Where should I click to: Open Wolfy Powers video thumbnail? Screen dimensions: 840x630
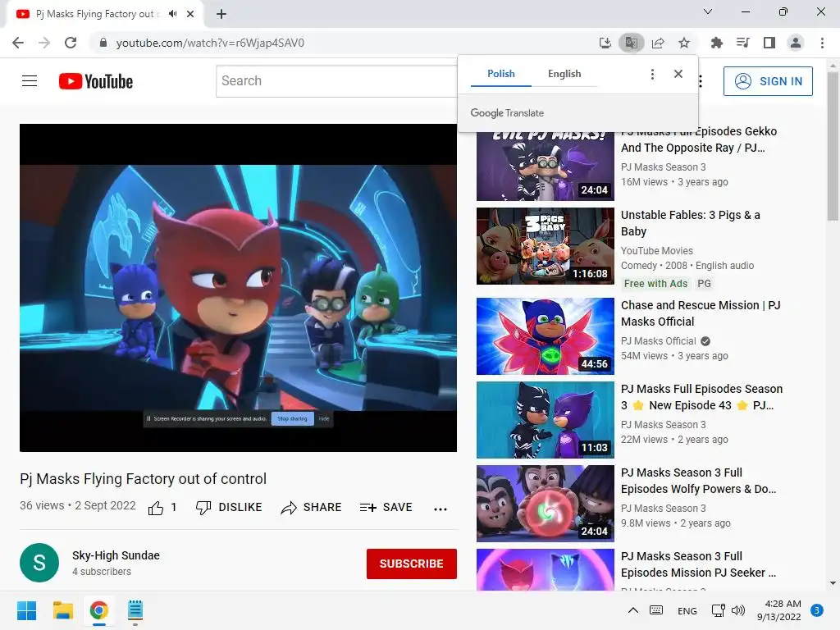[x=546, y=503]
